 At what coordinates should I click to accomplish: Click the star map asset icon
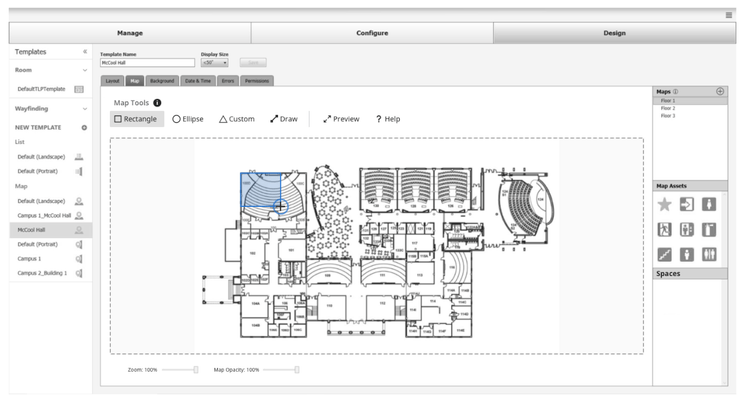[665, 205]
